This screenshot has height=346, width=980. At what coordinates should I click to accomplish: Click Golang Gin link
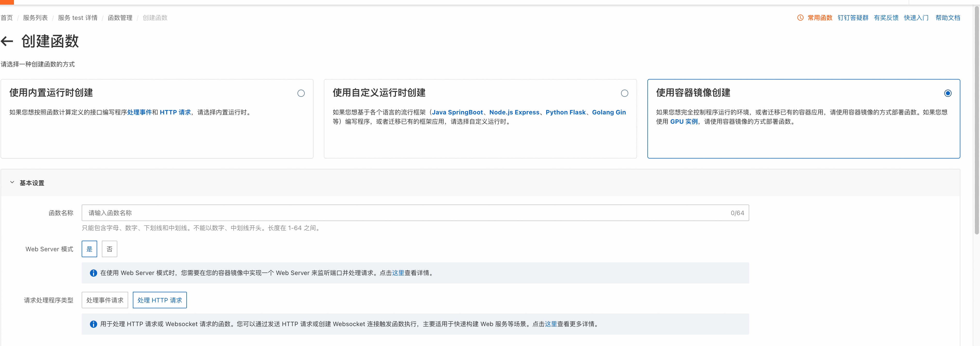pos(609,112)
